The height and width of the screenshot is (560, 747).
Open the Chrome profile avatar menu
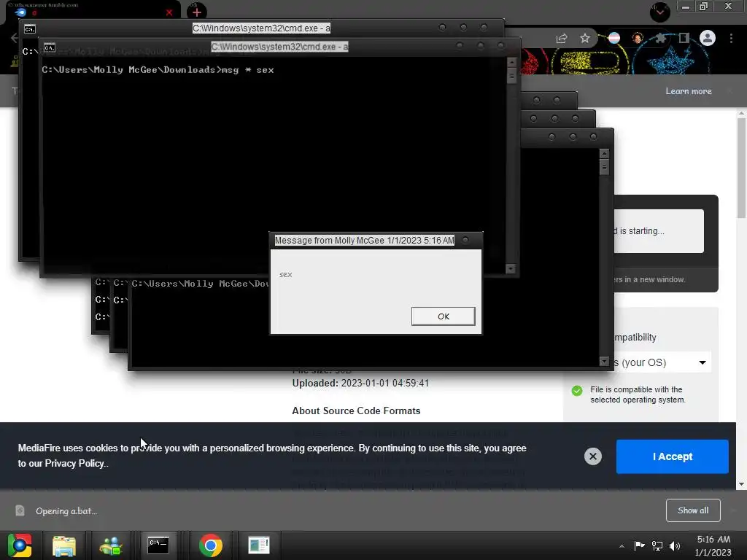708,38
